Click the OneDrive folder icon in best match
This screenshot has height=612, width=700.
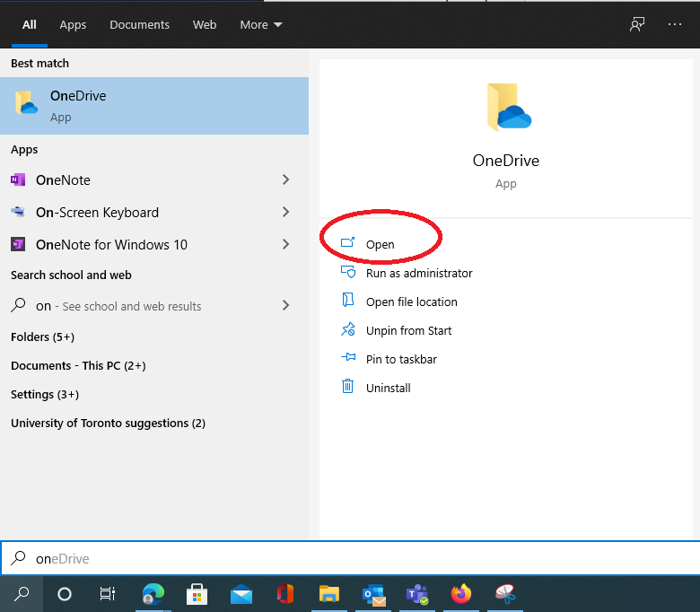[x=26, y=102]
